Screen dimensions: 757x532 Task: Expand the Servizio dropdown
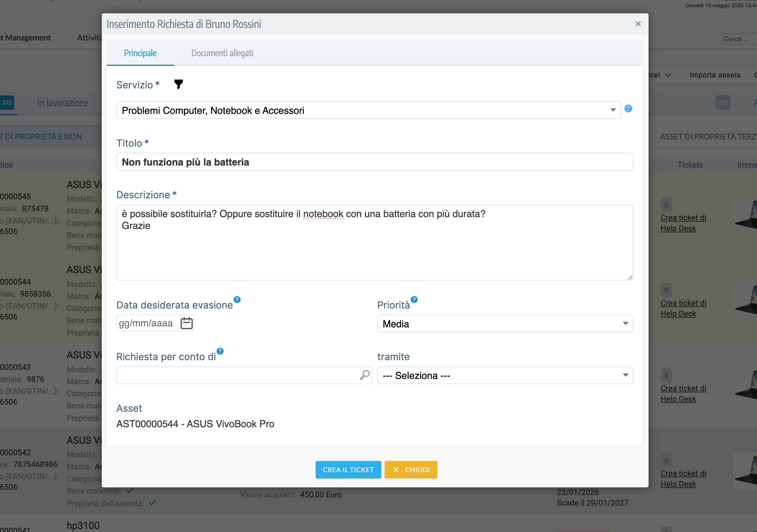point(368,110)
